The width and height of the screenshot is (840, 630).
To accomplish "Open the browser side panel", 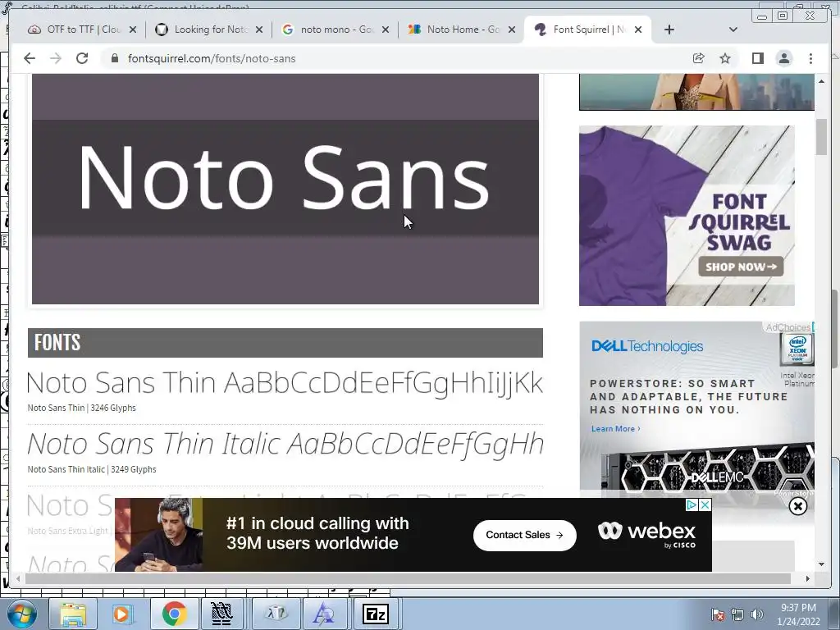I will point(757,58).
